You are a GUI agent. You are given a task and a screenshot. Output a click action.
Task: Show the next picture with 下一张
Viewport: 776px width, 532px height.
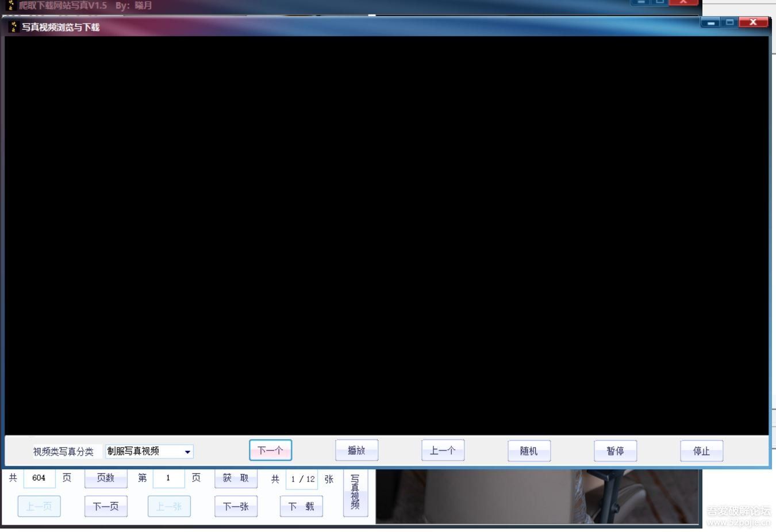[236, 506]
